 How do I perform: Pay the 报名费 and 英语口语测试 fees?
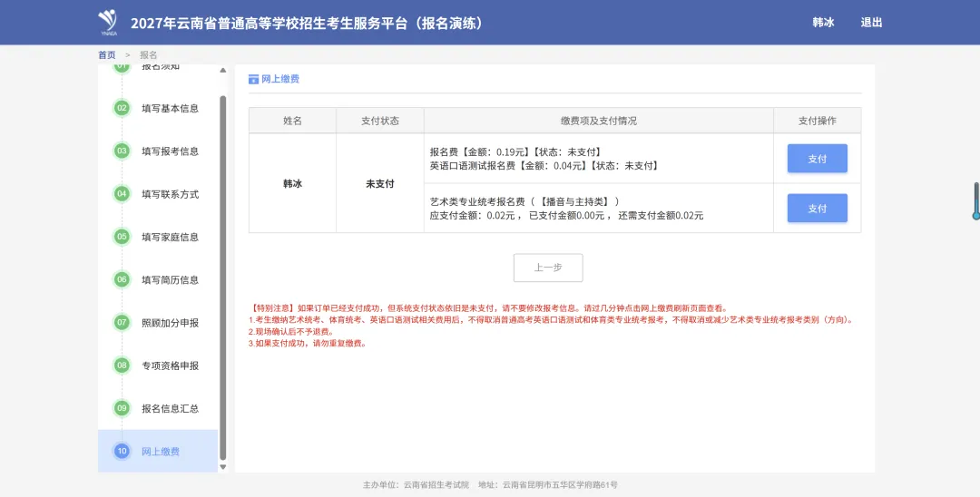click(x=817, y=159)
